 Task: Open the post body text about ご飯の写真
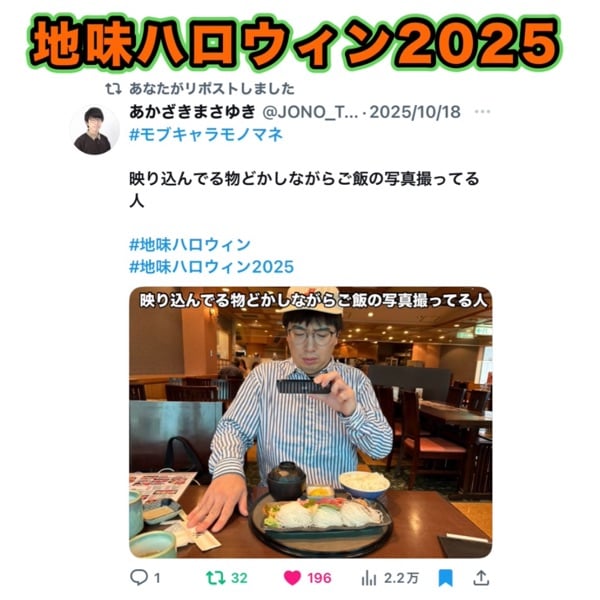tap(304, 190)
